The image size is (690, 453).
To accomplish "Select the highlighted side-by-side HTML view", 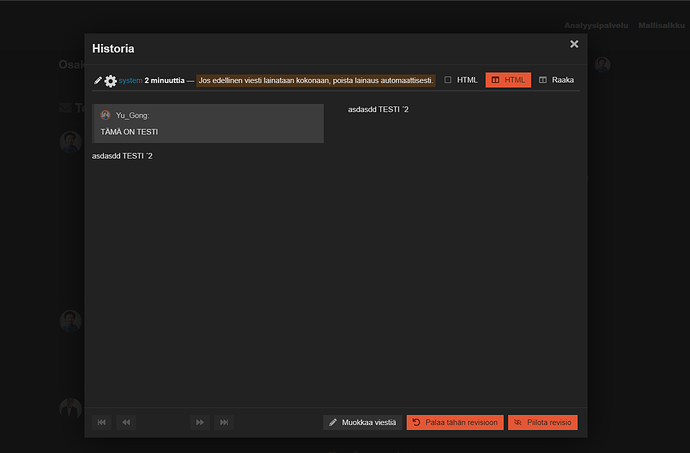I will (508, 80).
